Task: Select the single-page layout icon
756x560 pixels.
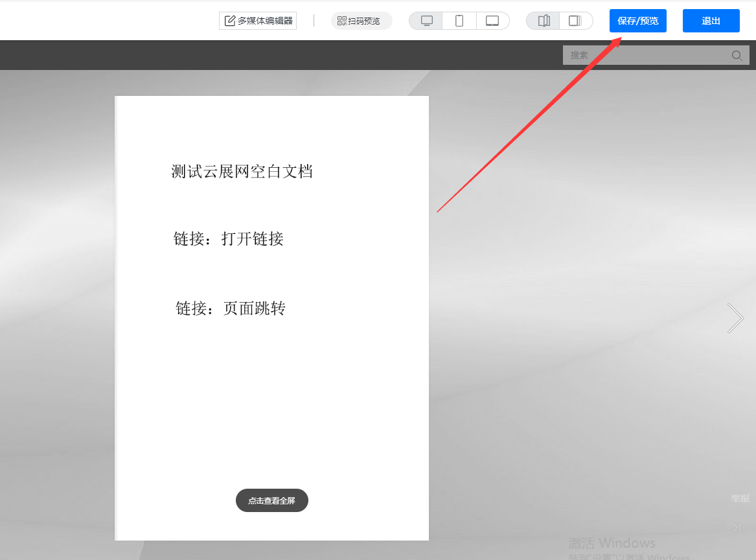Action: click(575, 21)
